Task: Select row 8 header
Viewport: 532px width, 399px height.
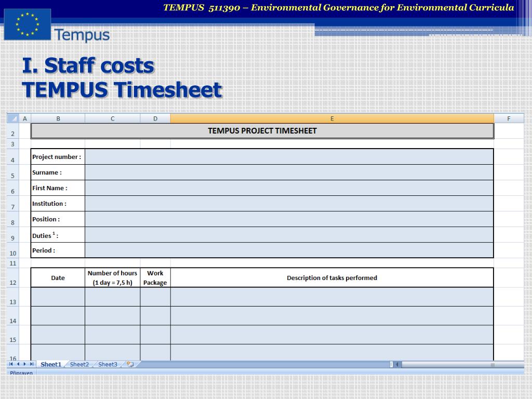Action: (x=13, y=219)
